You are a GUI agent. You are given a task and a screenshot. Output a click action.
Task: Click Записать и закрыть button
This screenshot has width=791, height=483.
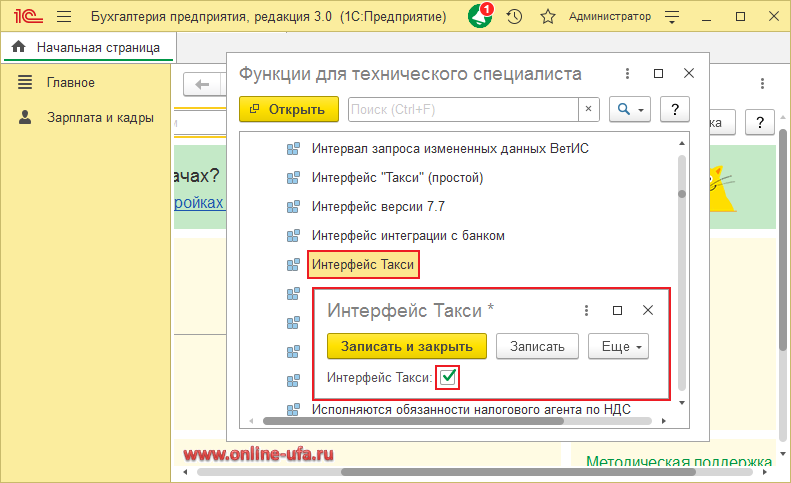[407, 346]
